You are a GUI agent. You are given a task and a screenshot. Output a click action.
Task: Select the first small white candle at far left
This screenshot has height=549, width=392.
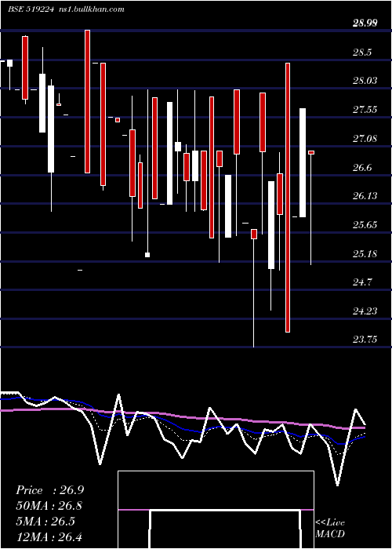pos(9,63)
